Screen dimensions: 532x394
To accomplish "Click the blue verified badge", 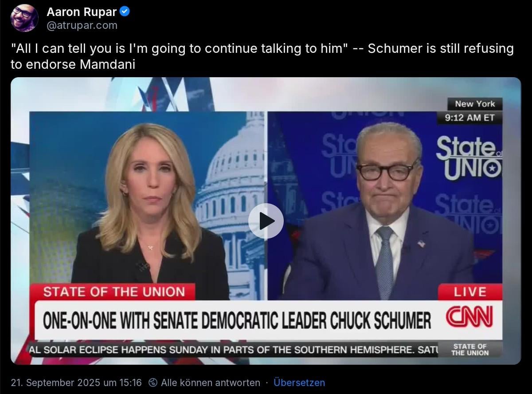I will (x=125, y=12).
